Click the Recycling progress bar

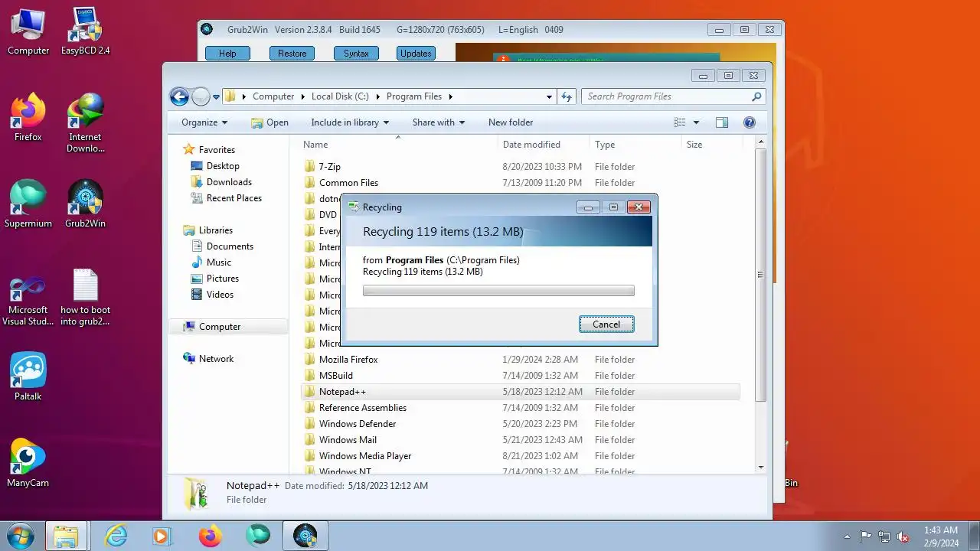tap(498, 291)
